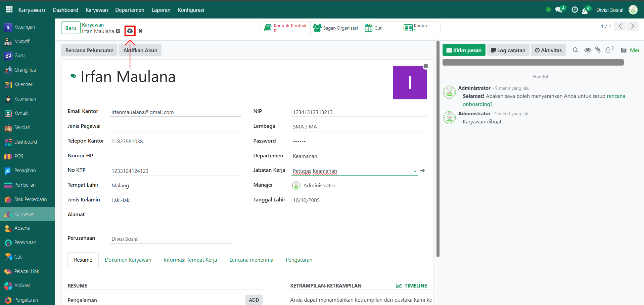The width and height of the screenshot is (644, 305).
Task: Click into the Nomor HP field
Action: (x=175, y=156)
